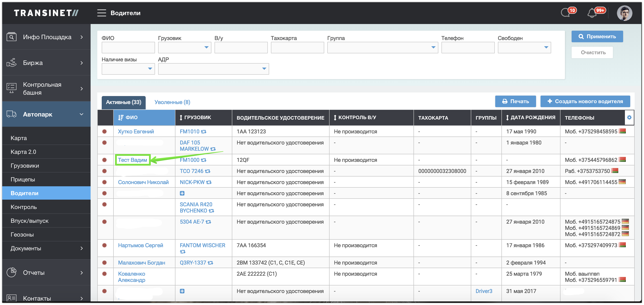
Task: Open Карта menu item
Action: [46, 138]
